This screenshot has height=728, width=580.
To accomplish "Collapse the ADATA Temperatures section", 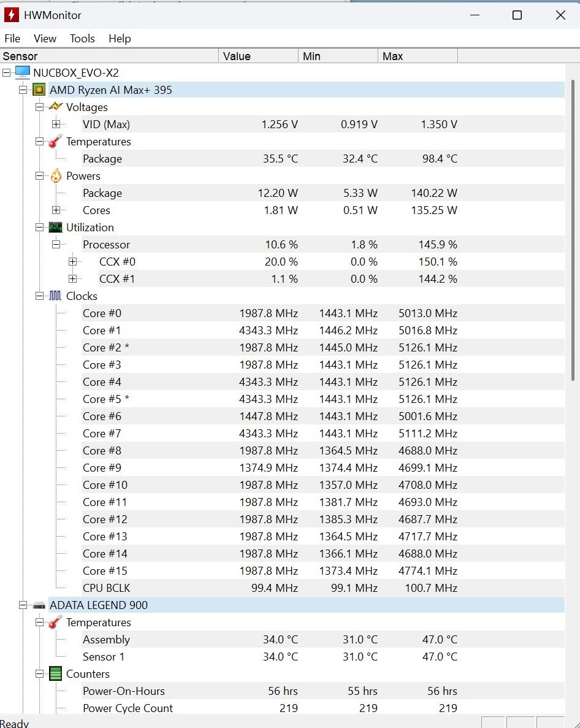I will point(39,622).
